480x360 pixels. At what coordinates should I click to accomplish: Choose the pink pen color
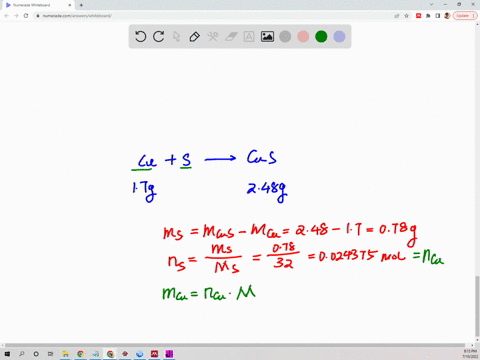(x=303, y=36)
